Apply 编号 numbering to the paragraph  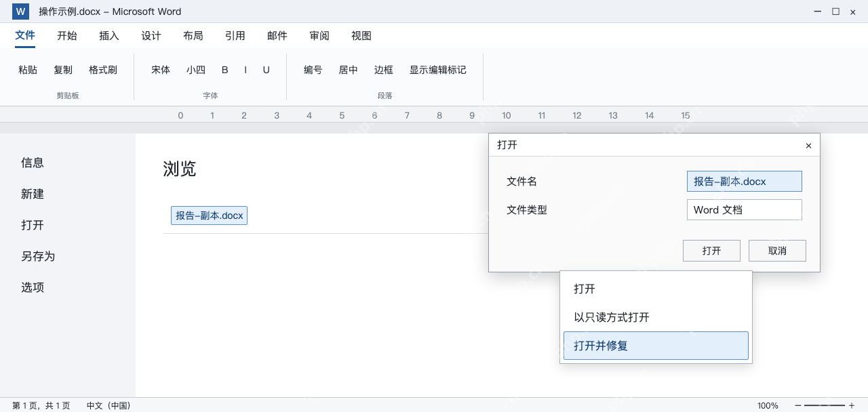pos(313,70)
